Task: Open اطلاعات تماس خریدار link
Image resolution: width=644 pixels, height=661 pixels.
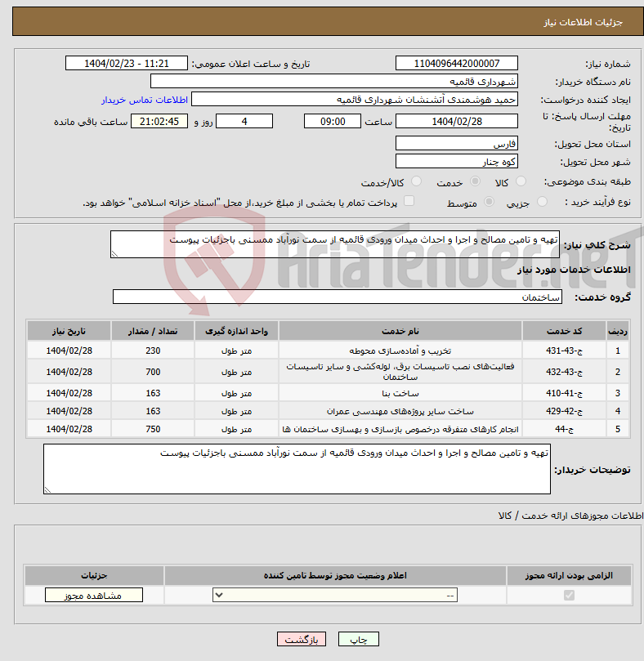Action: tap(144, 100)
